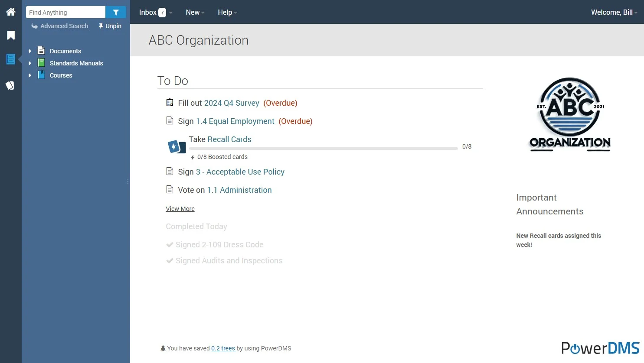Screen dimensions: 644x363
Task: Click Signed 2-109 Dress Code entry
Action: tap(219, 244)
